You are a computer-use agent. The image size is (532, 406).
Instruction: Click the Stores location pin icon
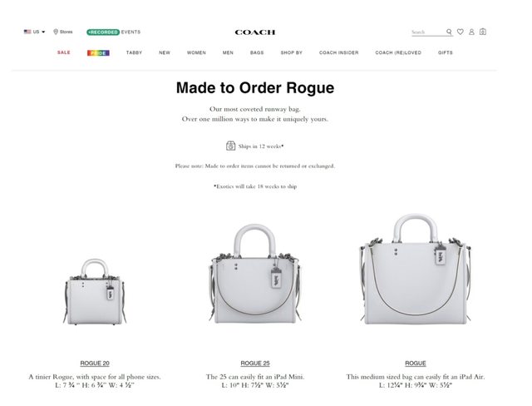pos(56,32)
